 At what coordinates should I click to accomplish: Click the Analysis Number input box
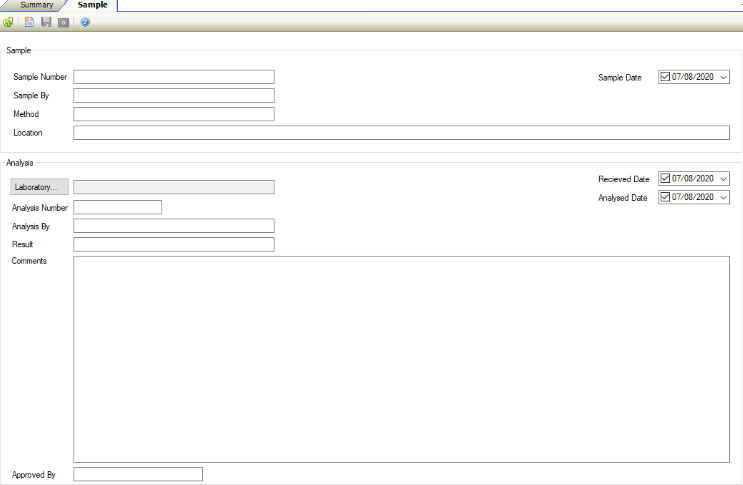[x=118, y=207]
